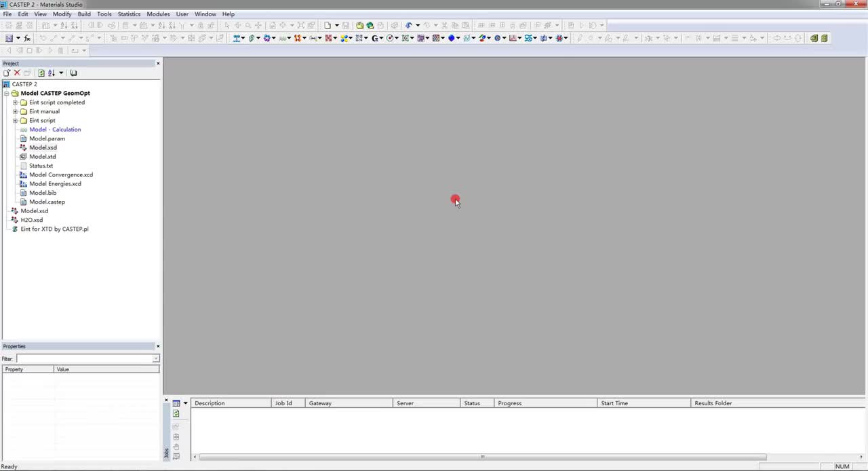Select the CASTEP 2 project root
868x471 pixels.
coord(24,84)
